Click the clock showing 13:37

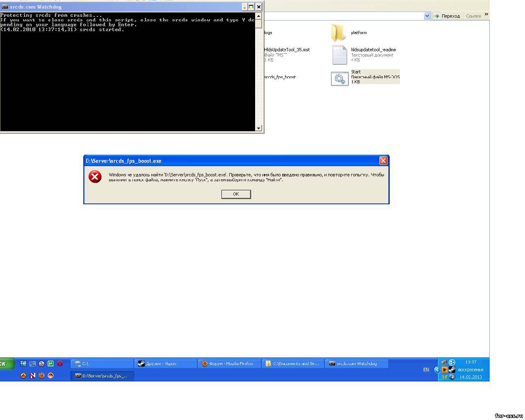click(x=471, y=362)
